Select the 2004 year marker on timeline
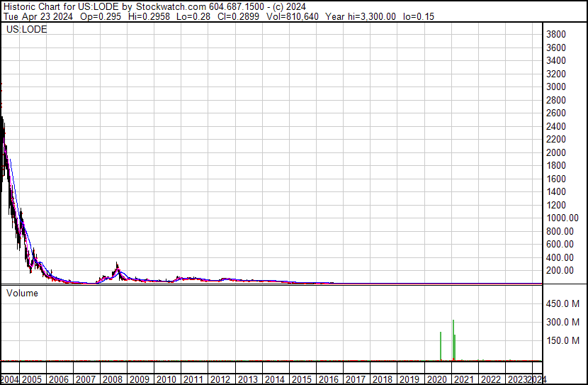This screenshot has height=385, width=588. click(x=11, y=379)
